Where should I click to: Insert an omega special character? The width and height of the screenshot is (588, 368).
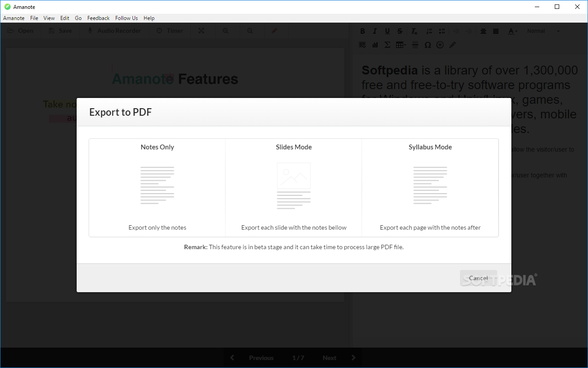coord(428,45)
